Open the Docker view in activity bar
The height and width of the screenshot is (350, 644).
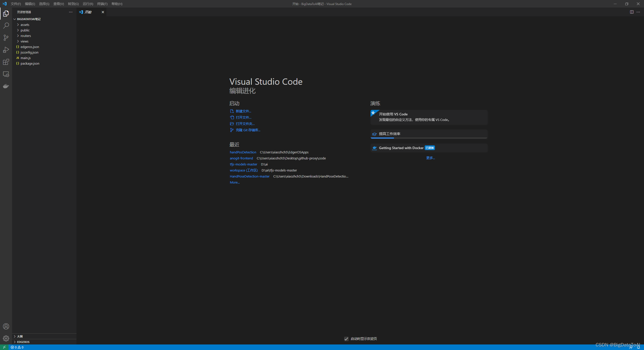click(6, 86)
